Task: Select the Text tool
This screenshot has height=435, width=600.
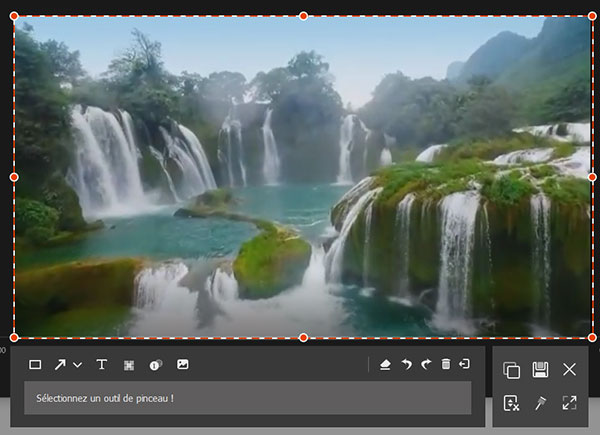Action: 101,365
